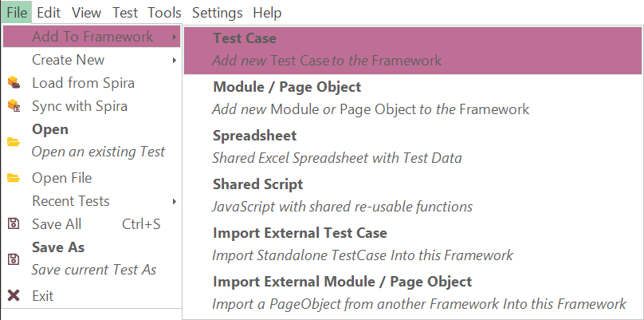Click the Save All disk icon

[14, 223]
